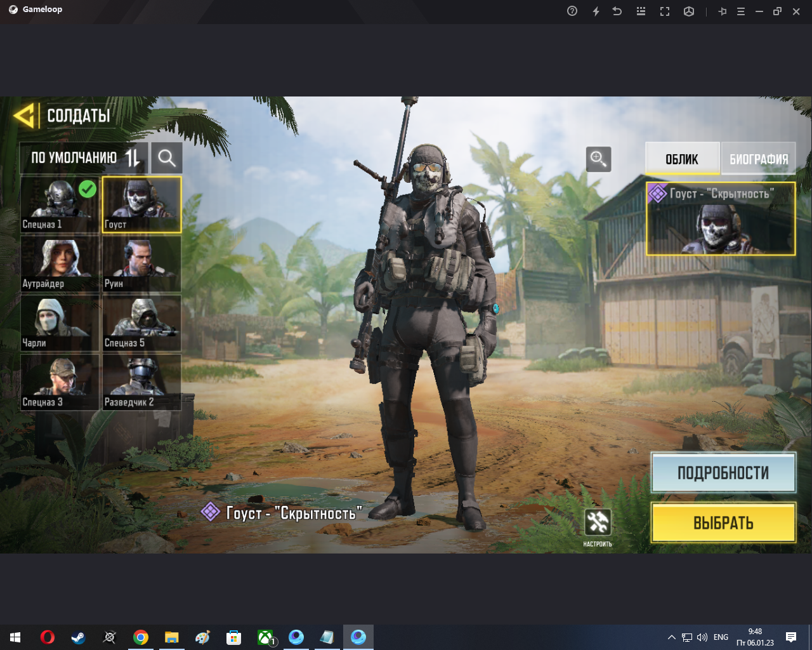
Task: Select the Гоуст "Скрытность" skin card
Action: [721, 219]
